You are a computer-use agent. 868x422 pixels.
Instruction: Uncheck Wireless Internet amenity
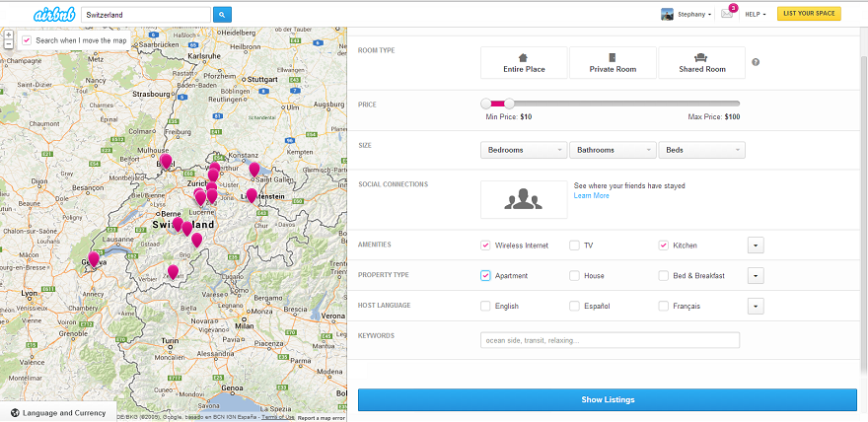[485, 246]
